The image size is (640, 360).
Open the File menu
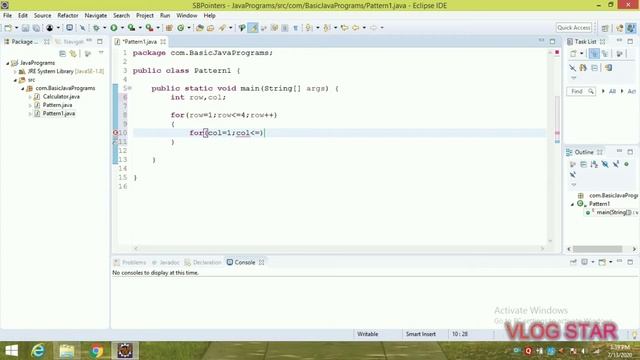tap(7, 16)
